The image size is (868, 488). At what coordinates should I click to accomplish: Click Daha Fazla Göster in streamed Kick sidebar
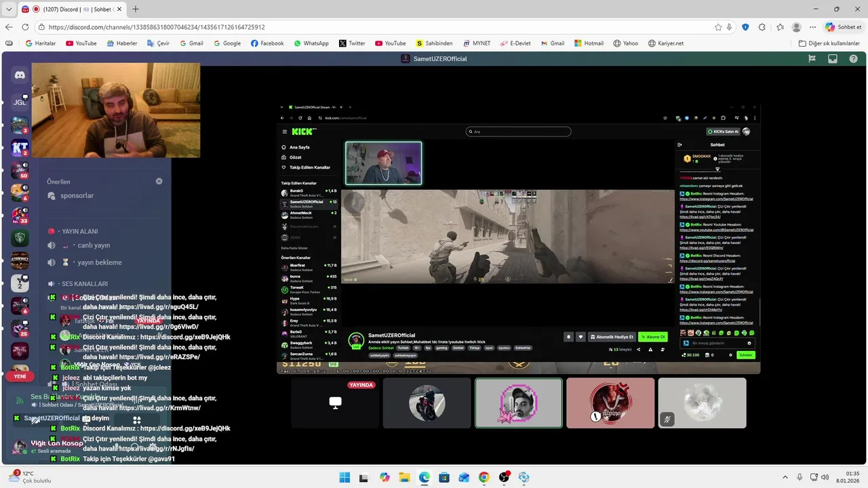pos(295,248)
